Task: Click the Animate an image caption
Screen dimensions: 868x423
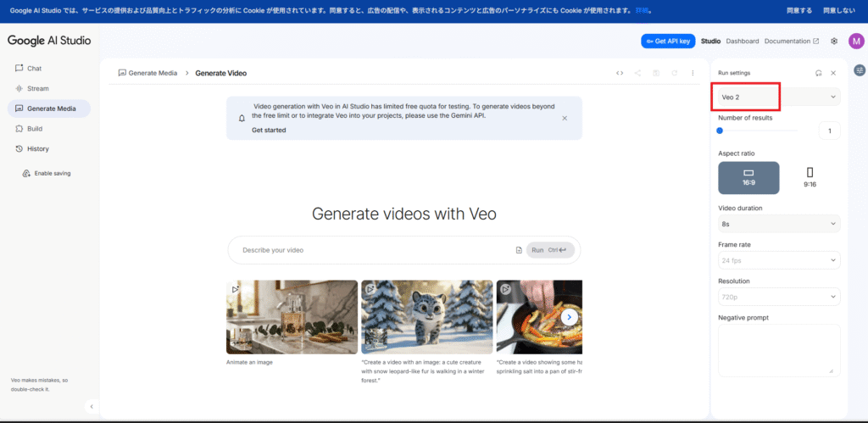Action: tap(249, 362)
